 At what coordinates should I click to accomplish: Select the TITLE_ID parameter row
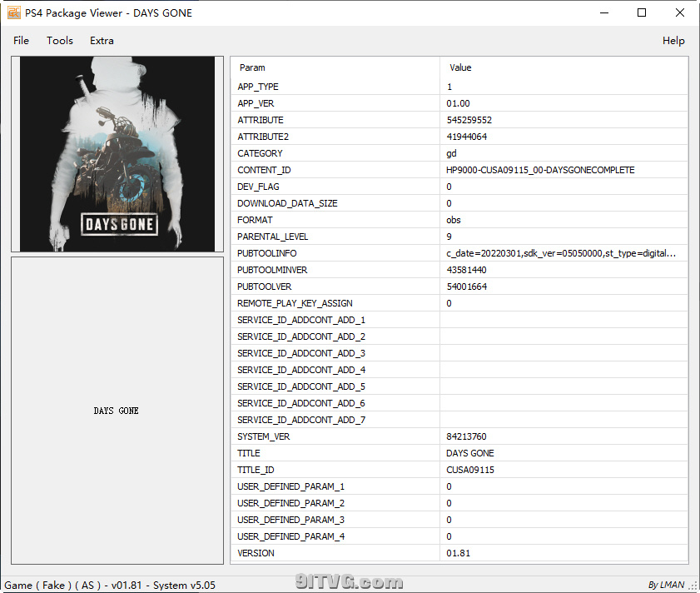click(x=256, y=470)
